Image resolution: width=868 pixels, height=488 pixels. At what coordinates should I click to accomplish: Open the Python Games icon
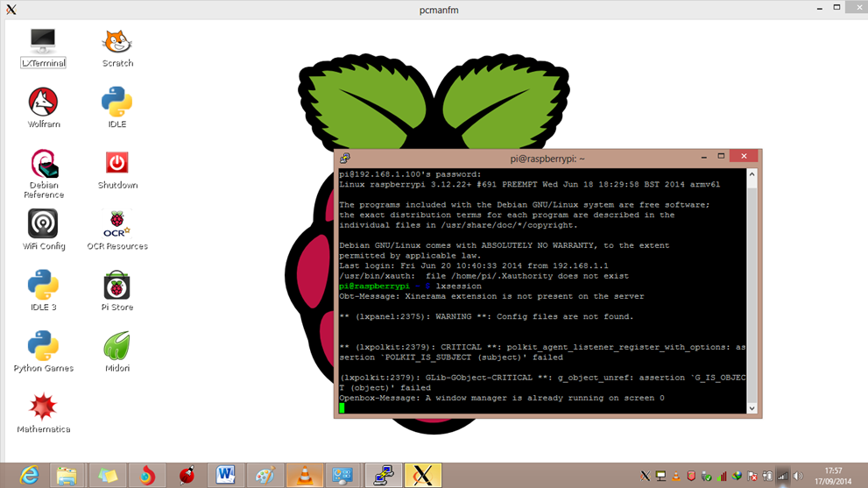coord(43,351)
